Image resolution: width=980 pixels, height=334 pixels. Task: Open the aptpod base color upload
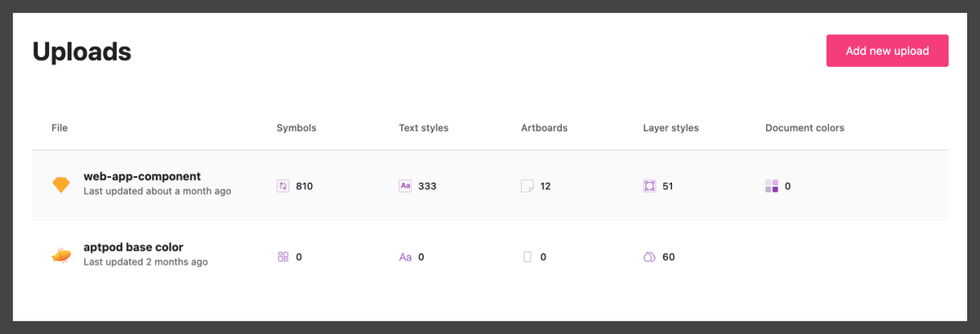133,247
